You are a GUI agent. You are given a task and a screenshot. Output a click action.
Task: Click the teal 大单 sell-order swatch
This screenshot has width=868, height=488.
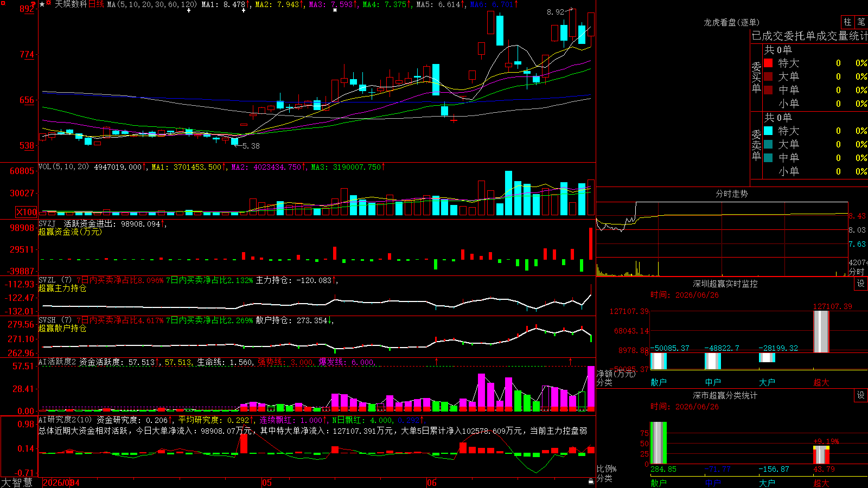click(x=768, y=144)
